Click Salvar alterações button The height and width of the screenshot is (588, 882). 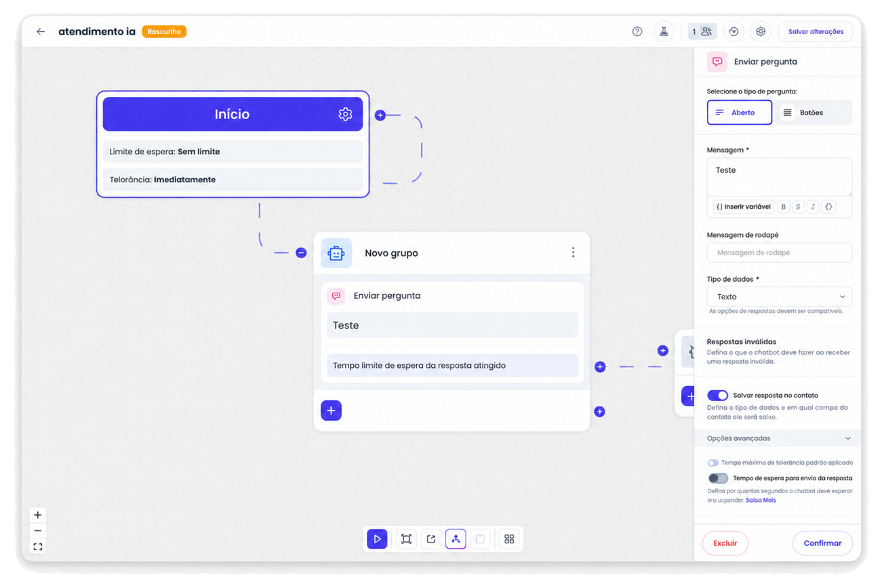[816, 32]
